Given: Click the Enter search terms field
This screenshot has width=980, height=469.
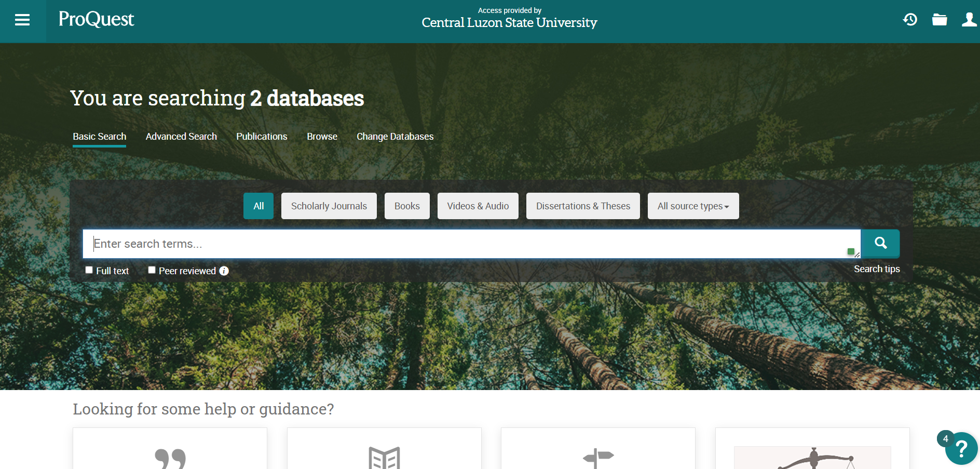Looking at the screenshot, I should point(471,244).
